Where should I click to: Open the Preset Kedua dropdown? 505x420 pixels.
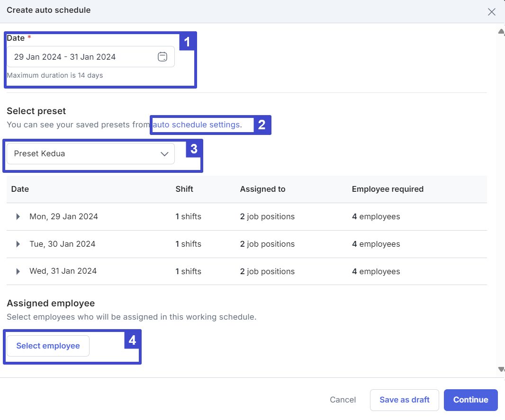(90, 154)
